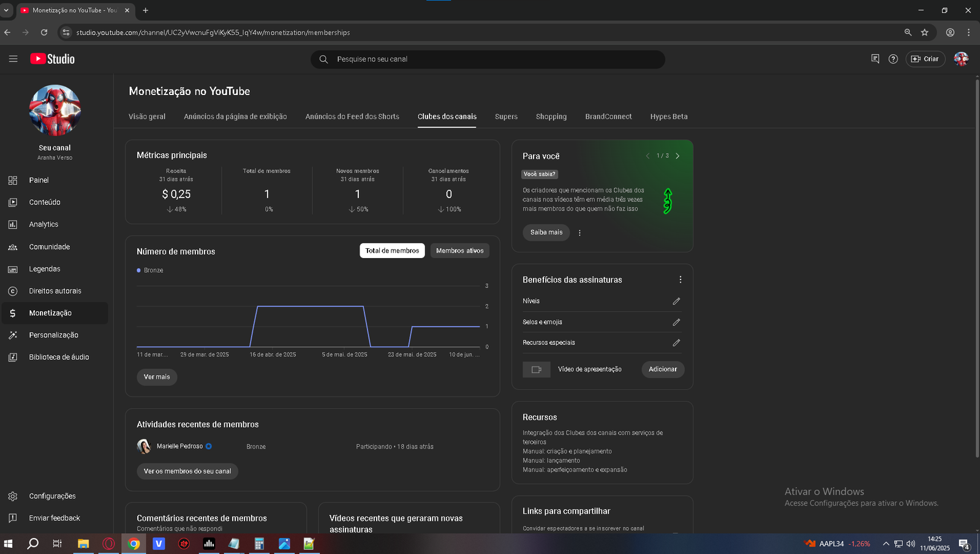This screenshot has width=980, height=554.
Task: Go to next Para você card
Action: [x=677, y=156]
